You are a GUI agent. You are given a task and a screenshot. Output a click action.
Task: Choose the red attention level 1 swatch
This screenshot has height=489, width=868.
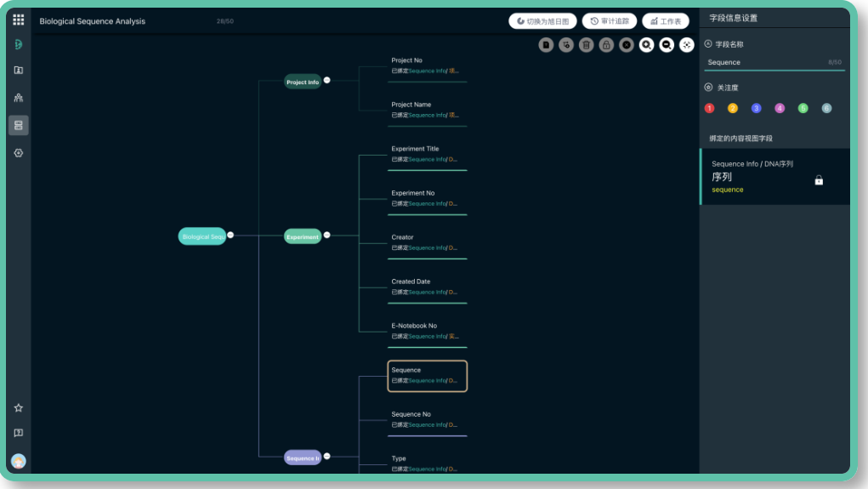tap(710, 109)
